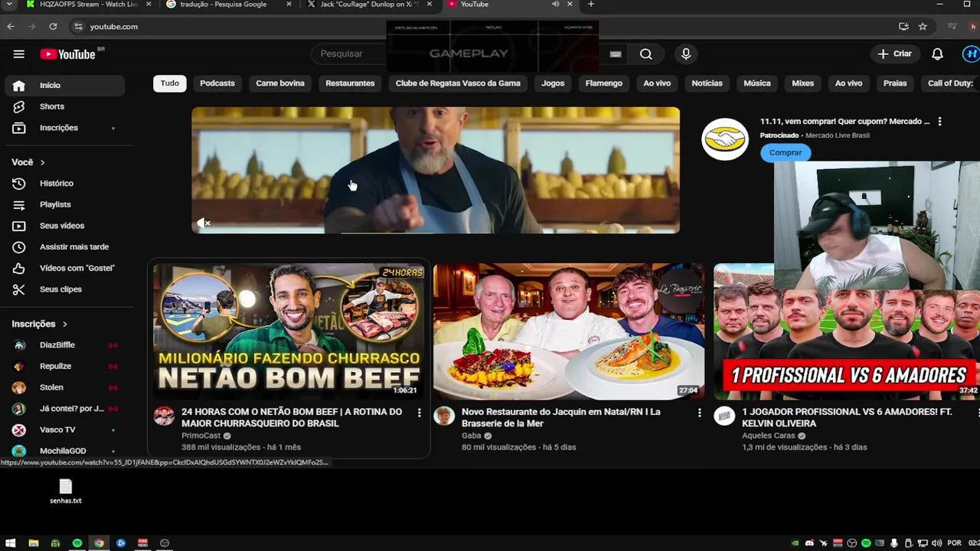Screen dimensions: 980x551
Task: Open Shorts from the sidebar
Action: pos(65,106)
